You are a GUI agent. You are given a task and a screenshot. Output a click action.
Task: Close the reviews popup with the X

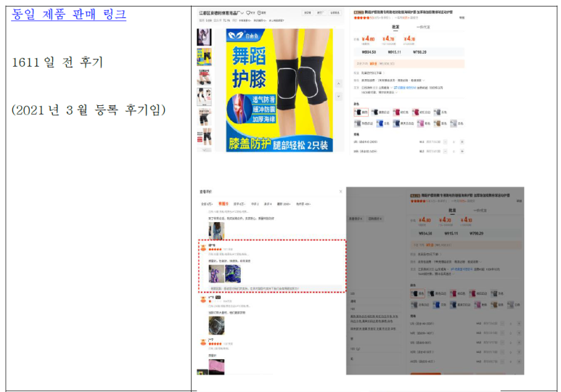point(340,192)
